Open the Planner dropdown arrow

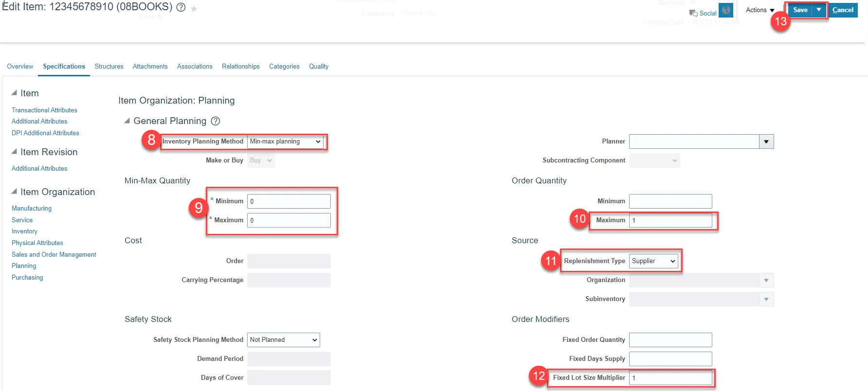[766, 142]
